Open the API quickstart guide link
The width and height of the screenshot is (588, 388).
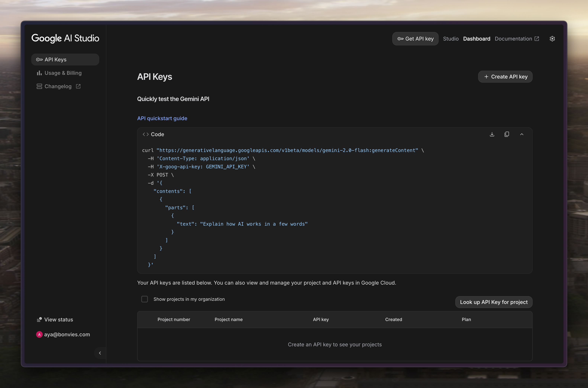[x=162, y=118]
